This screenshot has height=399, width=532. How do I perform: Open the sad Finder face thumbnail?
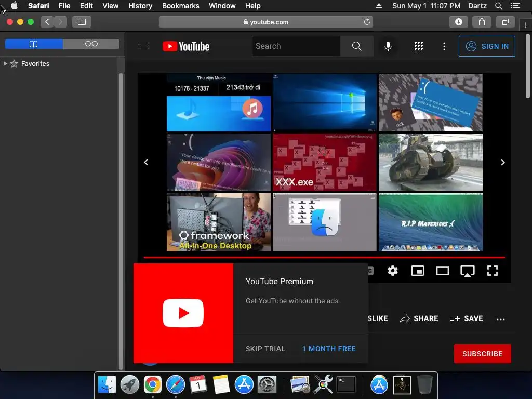point(324,222)
